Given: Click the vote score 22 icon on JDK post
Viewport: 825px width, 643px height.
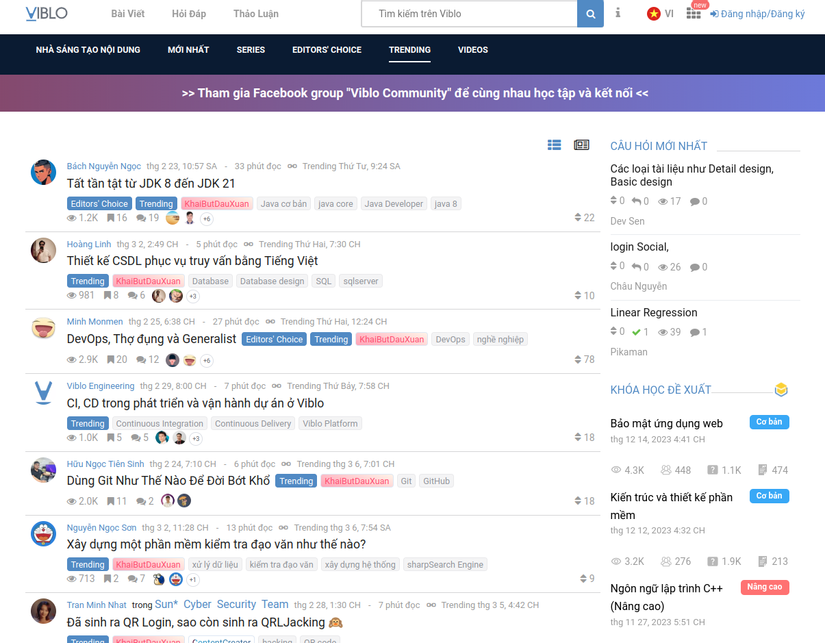Looking at the screenshot, I should coord(578,217).
